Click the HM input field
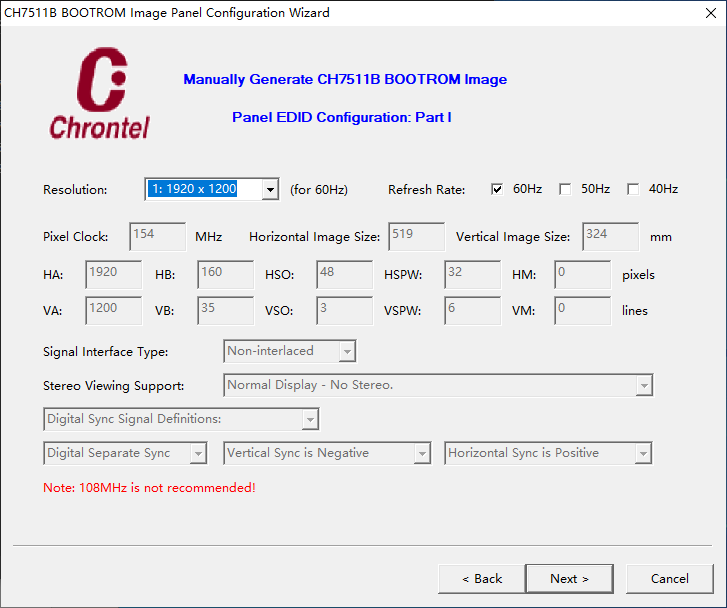727x608 pixels. pos(582,275)
